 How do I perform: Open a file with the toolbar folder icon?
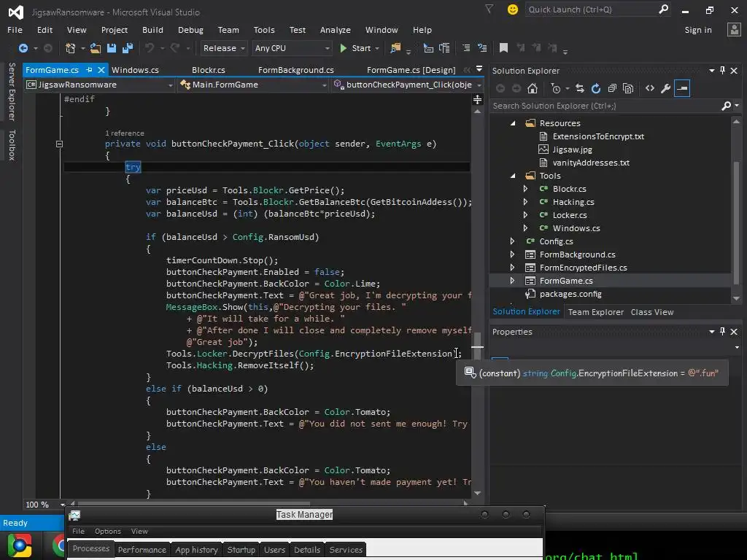point(96,48)
